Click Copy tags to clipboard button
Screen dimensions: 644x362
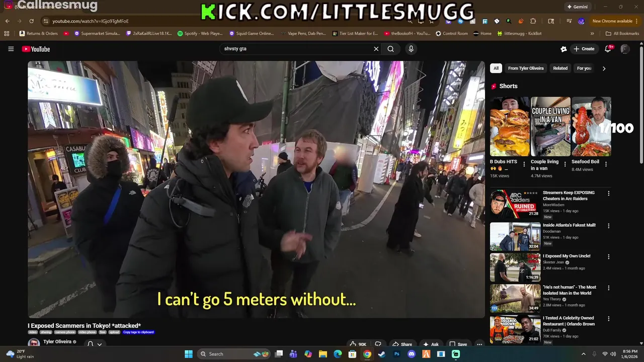coord(138,332)
